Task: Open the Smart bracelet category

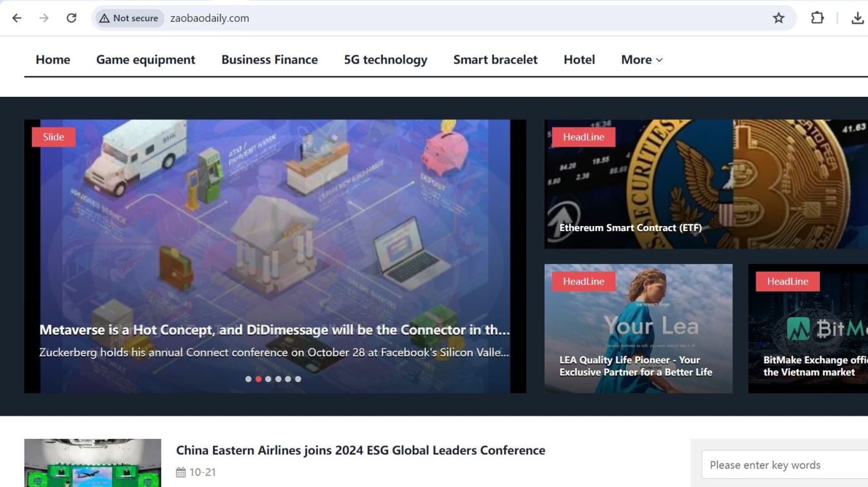Action: 495,59
